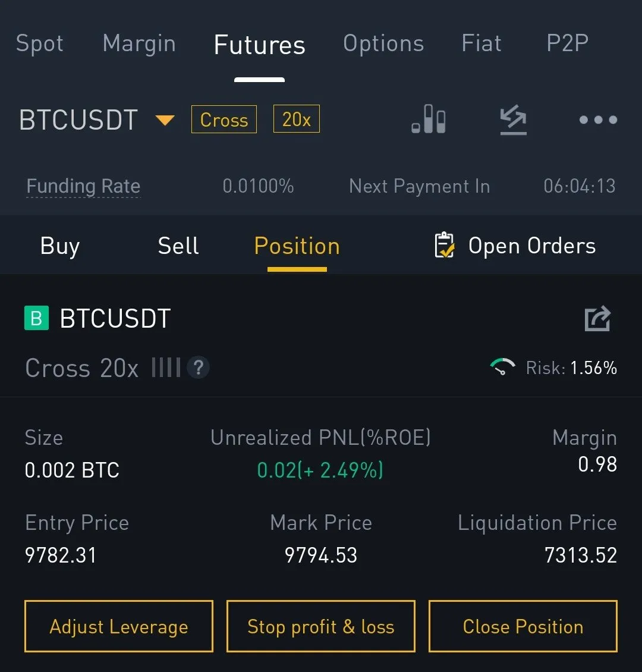Open the candlestick chart icon
The height and width of the screenshot is (672, 642).
[429, 120]
